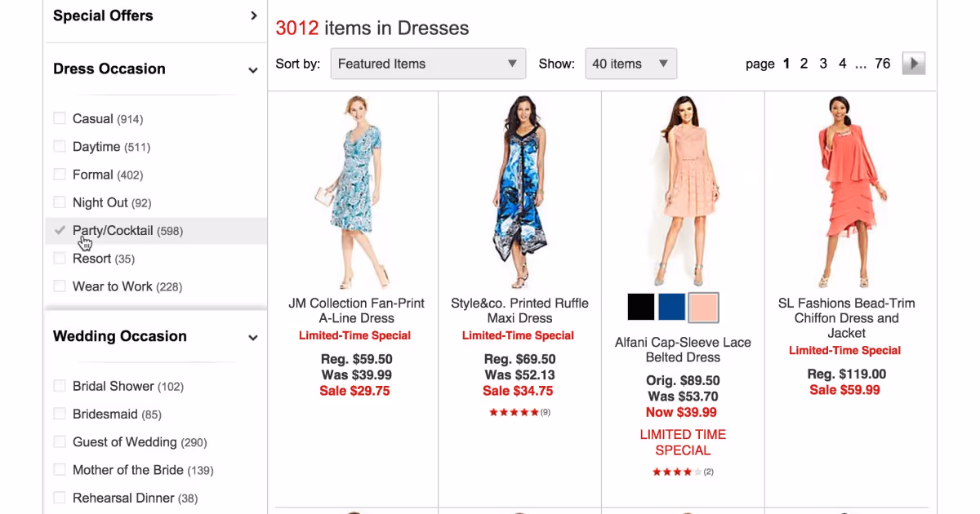This screenshot has height=514, width=980.
Task: Check the Casual occasion filter
Action: coord(60,118)
